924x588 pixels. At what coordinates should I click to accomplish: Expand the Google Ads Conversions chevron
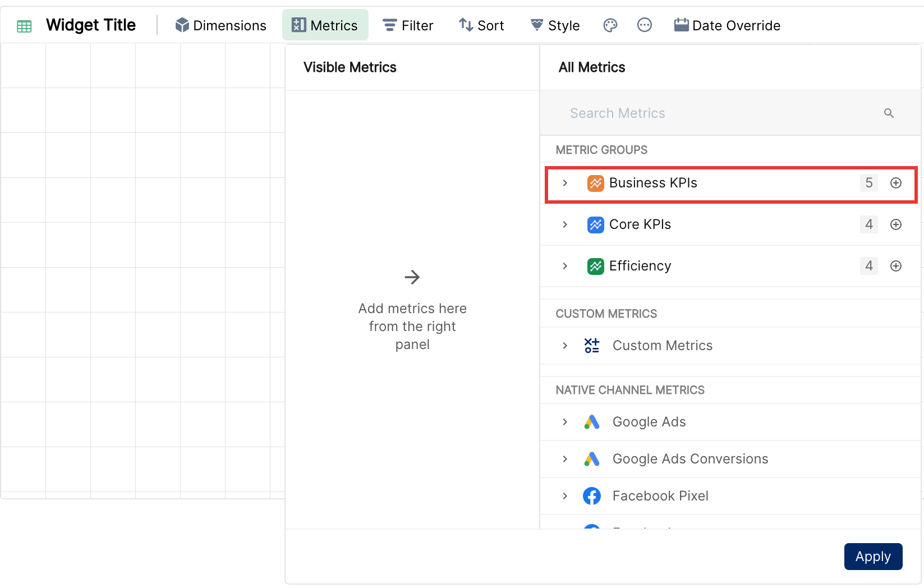coord(565,459)
